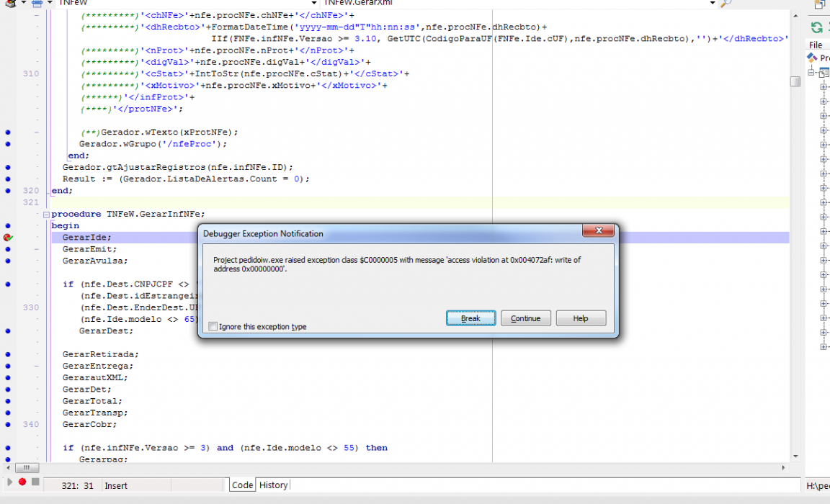Viewport: 830px width, 504px height.
Task: Toggle breakpoint on the GerarTotal line gutter
Action: point(8,401)
